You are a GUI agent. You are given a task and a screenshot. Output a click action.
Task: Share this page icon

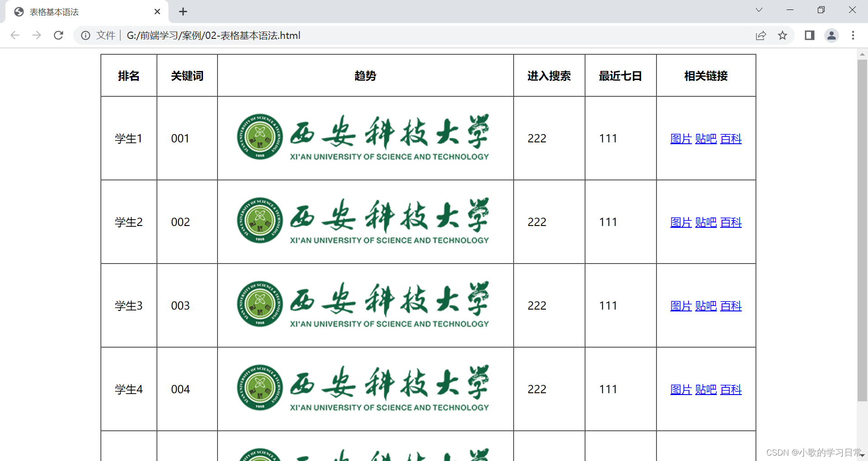pos(761,35)
